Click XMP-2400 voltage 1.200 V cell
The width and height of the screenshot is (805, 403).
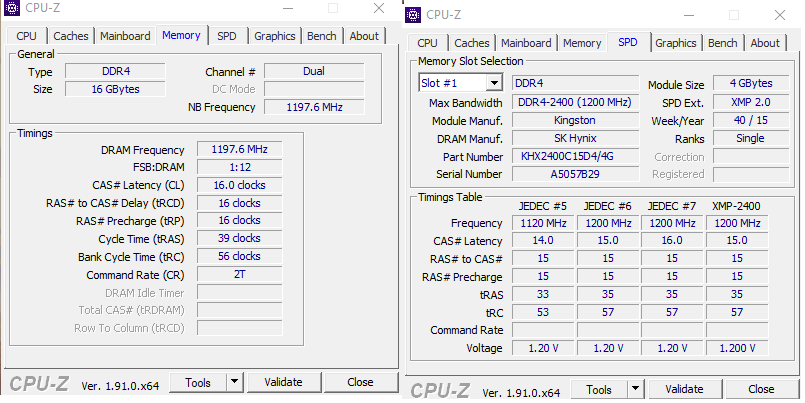[x=737, y=348]
